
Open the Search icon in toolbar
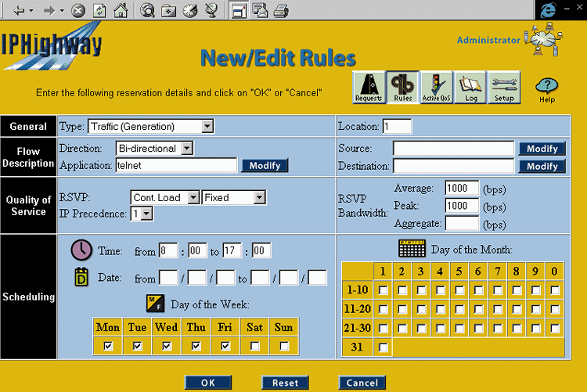[x=147, y=10]
